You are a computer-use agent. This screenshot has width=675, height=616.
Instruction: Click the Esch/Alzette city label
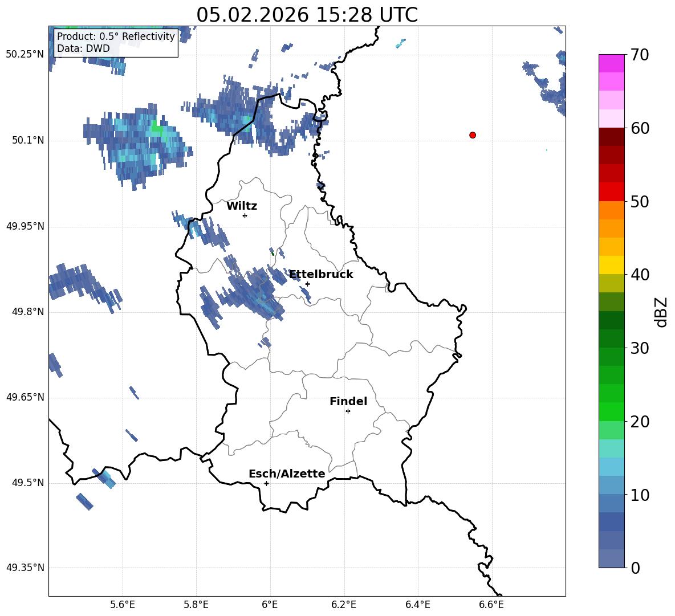287,474
